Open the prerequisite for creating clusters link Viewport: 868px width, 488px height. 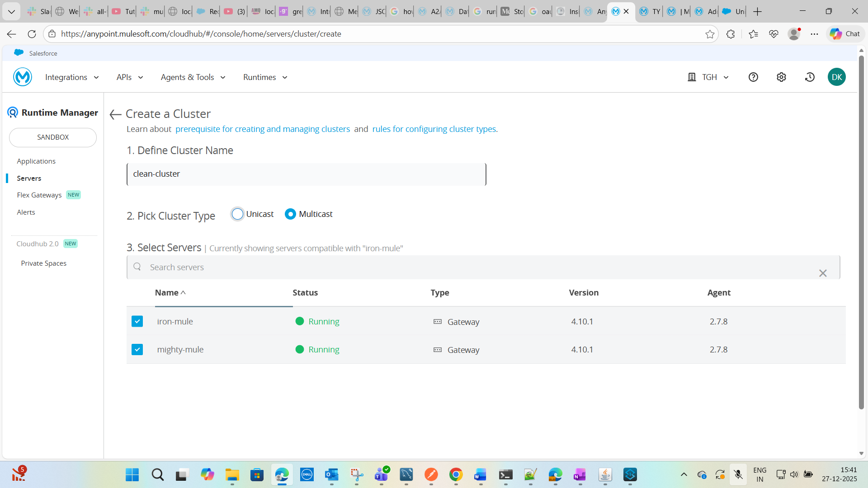coord(262,129)
